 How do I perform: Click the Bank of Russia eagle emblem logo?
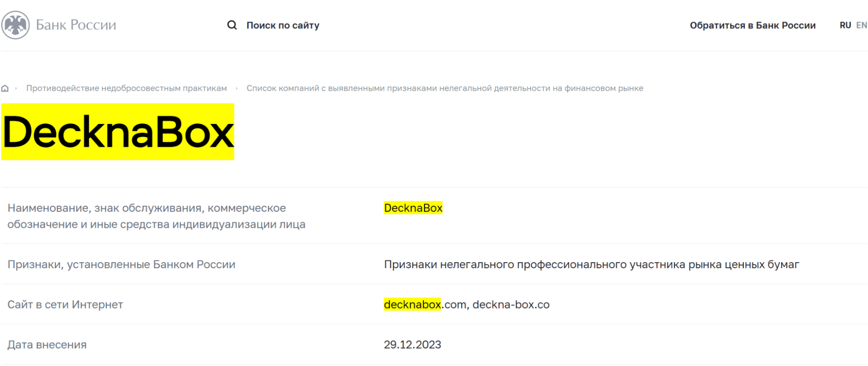[16, 25]
